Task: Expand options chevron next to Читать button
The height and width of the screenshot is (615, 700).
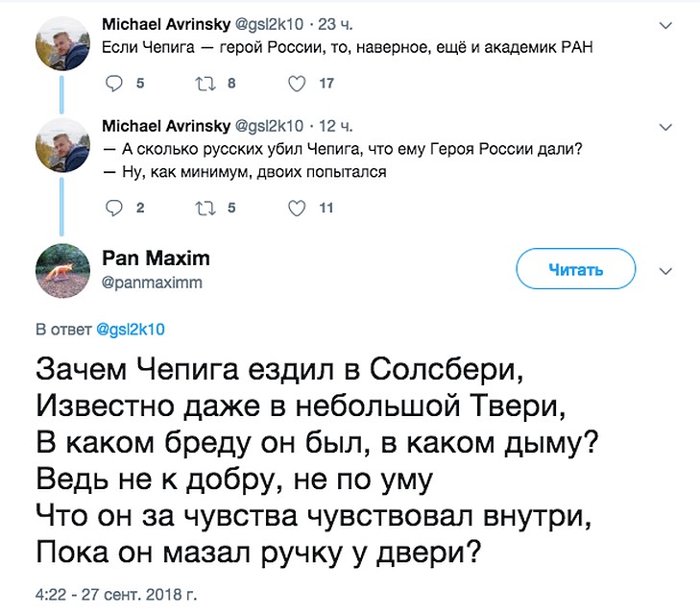Action: point(665,271)
